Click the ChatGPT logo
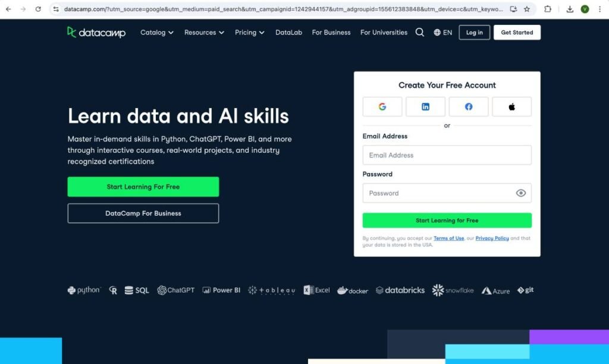The height and width of the screenshot is (364, 609). tap(175, 290)
